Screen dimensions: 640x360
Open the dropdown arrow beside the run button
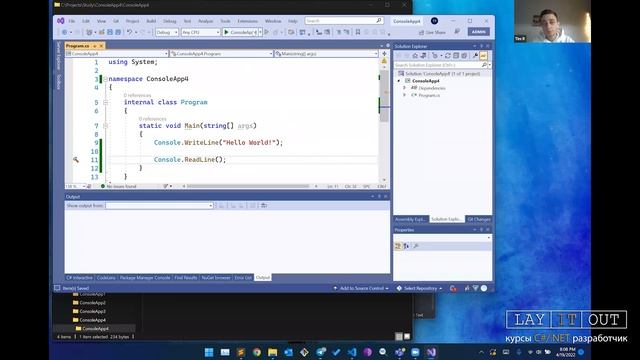[x=260, y=32]
